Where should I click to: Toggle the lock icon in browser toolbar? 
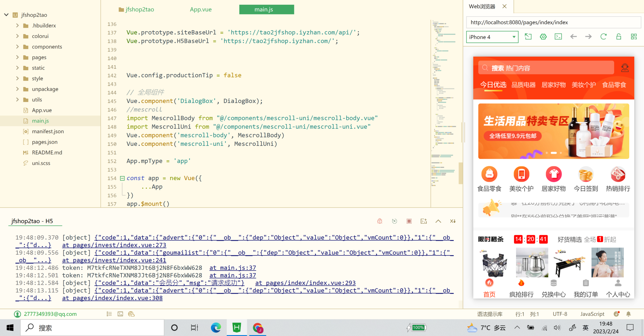(619, 37)
